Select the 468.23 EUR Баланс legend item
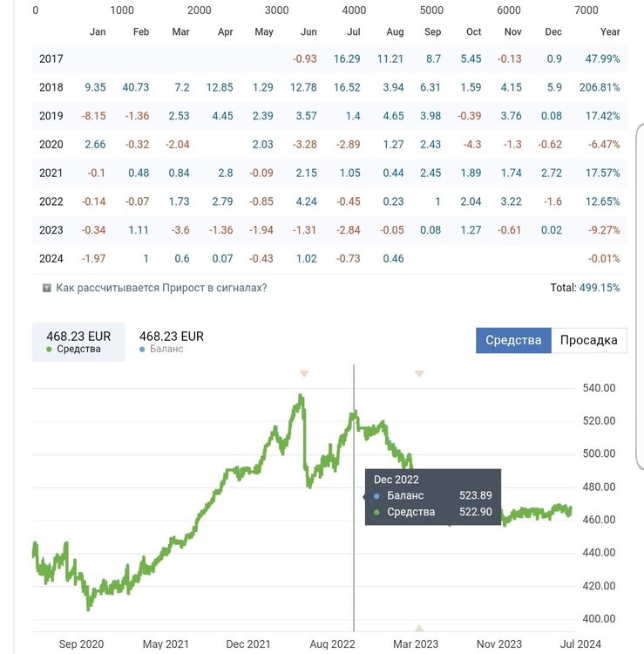The image size is (644, 654). coord(172,342)
